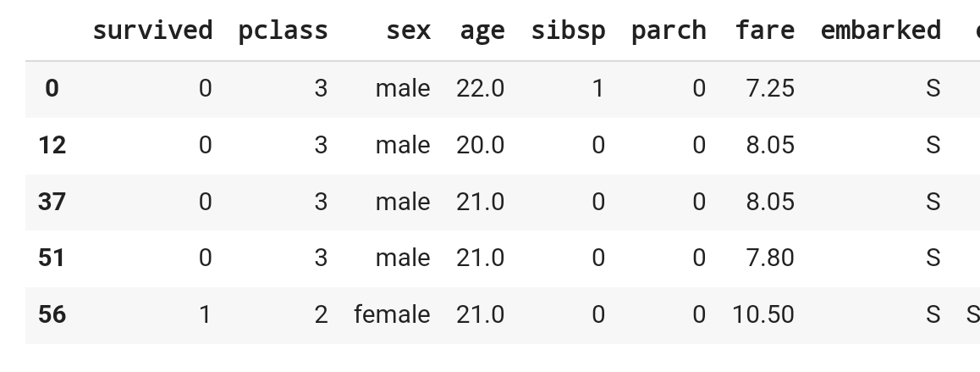Click the survived column header
980x372 pixels.
tap(152, 30)
